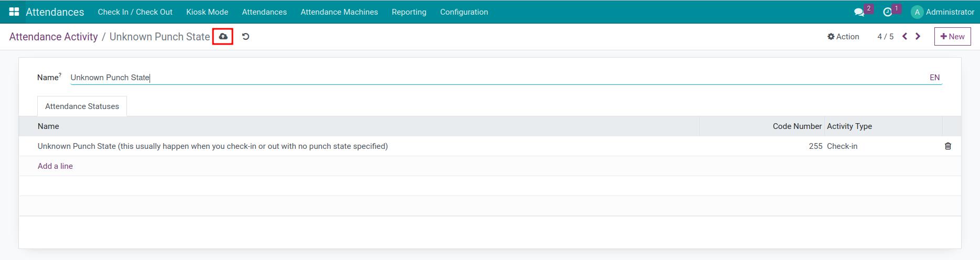This screenshot has width=980, height=260.
Task: Click the New record button
Action: coord(952,37)
